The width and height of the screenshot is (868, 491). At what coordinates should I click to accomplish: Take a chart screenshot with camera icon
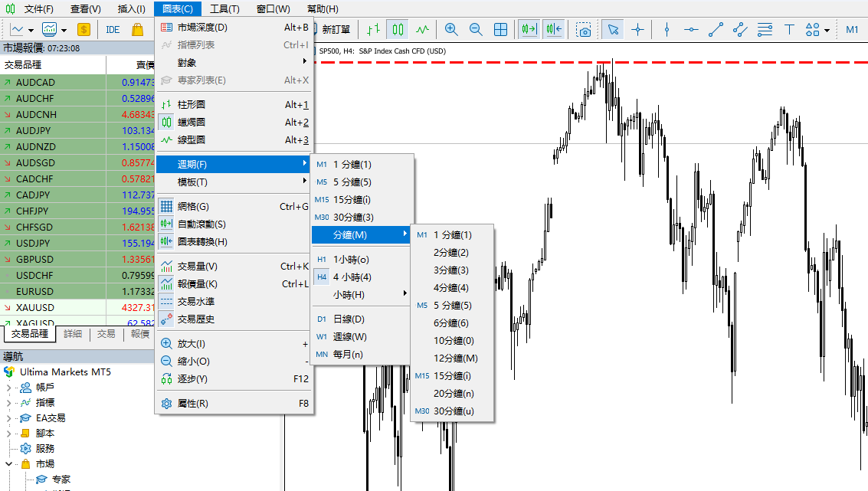585,30
